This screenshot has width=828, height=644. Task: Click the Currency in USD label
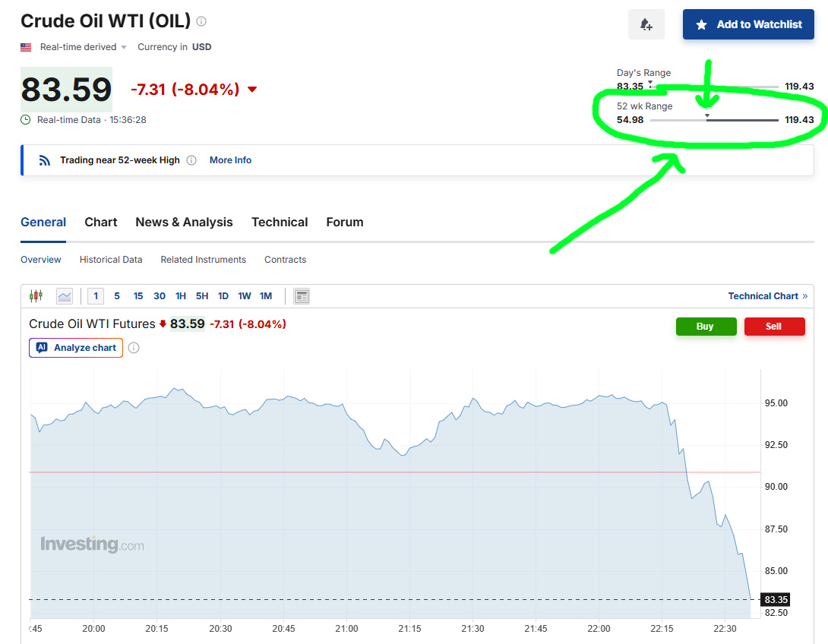coord(174,47)
